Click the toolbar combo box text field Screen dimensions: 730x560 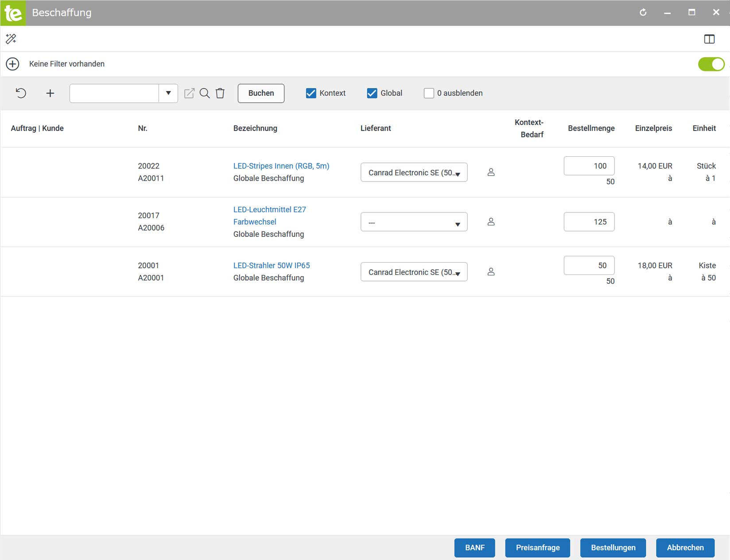114,93
